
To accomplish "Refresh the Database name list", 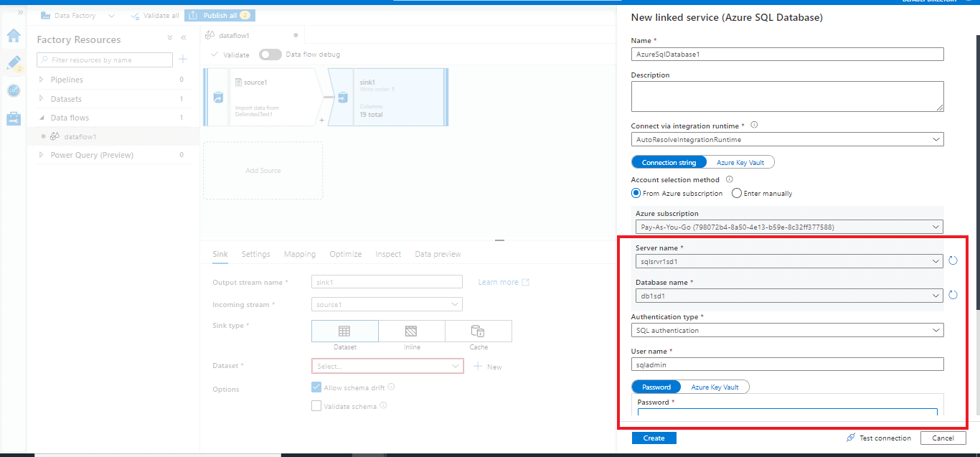I will [953, 295].
